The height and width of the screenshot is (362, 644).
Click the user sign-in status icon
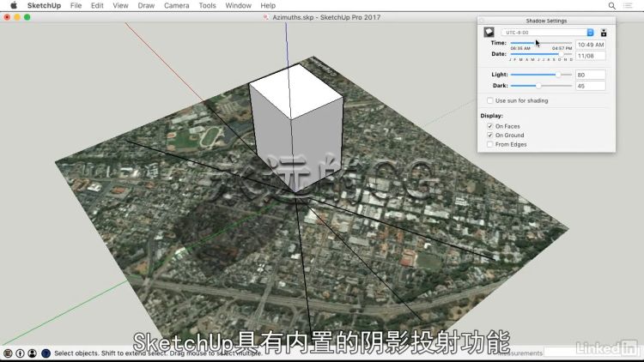[x=32, y=353]
